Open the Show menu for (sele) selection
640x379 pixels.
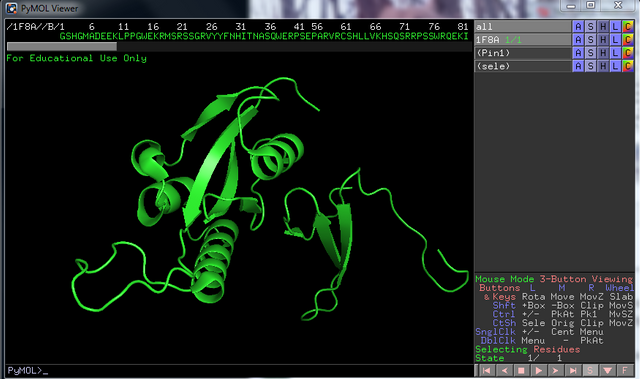click(x=590, y=66)
